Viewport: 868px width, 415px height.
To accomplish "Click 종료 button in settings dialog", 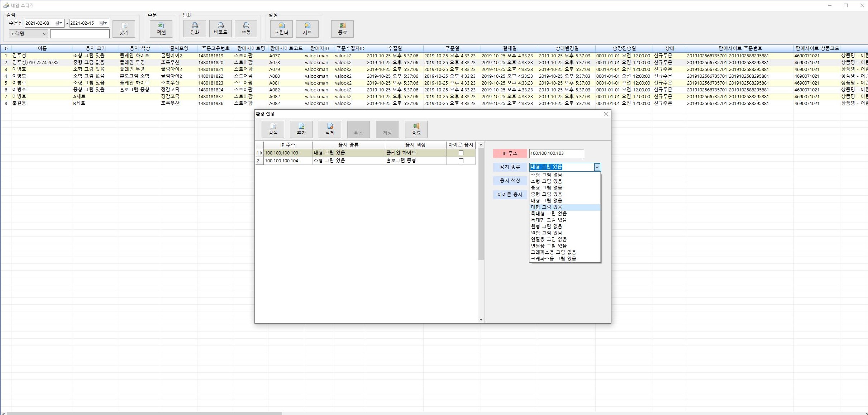I will coord(416,129).
